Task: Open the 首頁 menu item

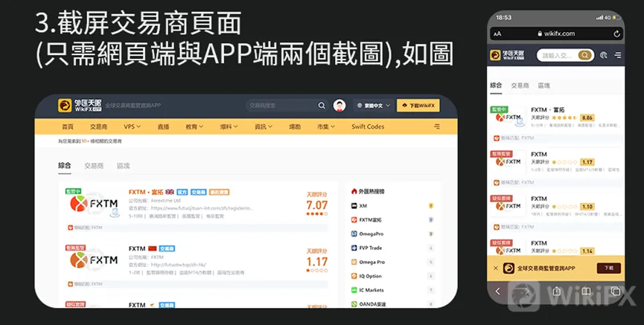Action: click(68, 126)
